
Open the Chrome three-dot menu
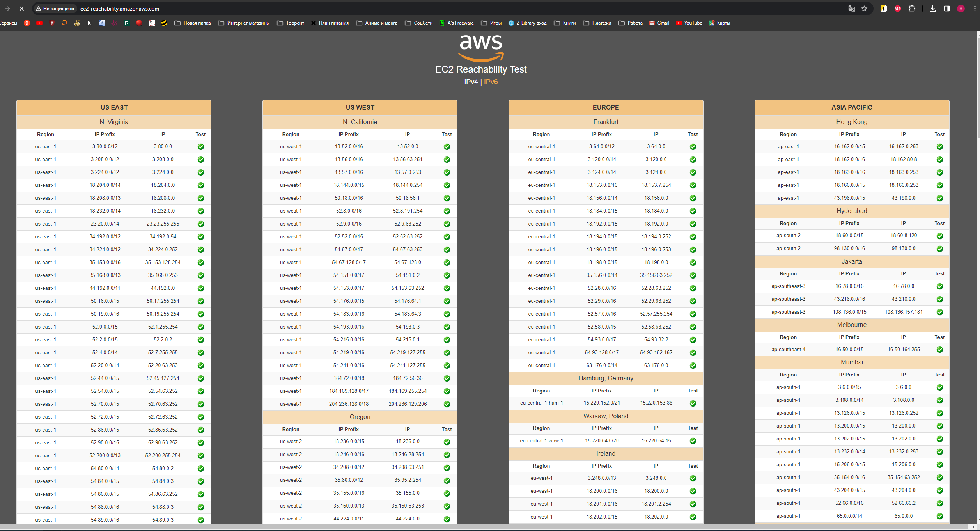[975, 9]
